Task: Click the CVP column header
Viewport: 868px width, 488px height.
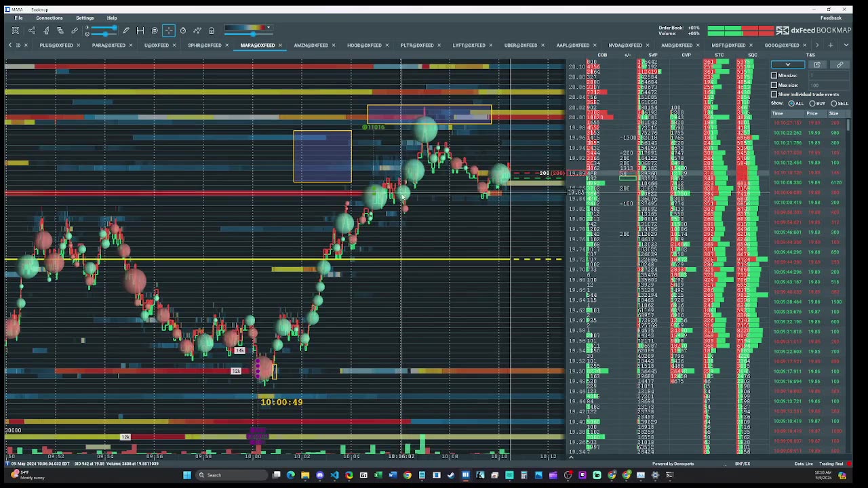Action: [x=686, y=55]
